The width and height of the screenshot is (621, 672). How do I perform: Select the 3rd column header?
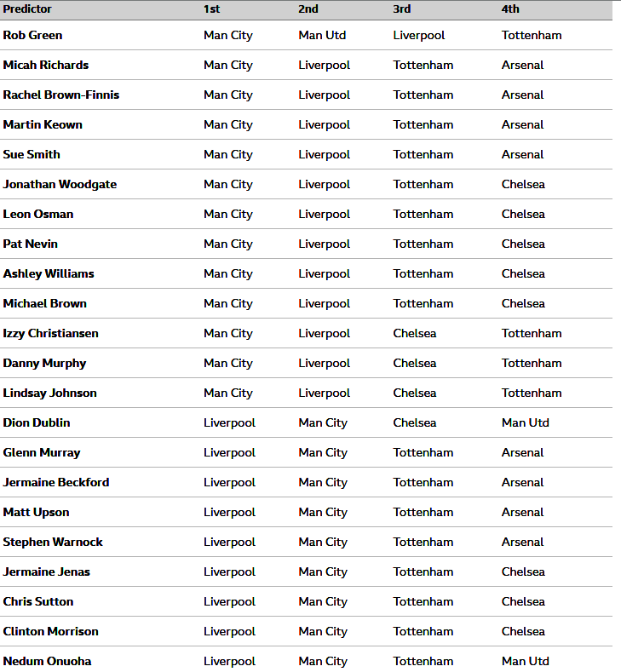402,9
